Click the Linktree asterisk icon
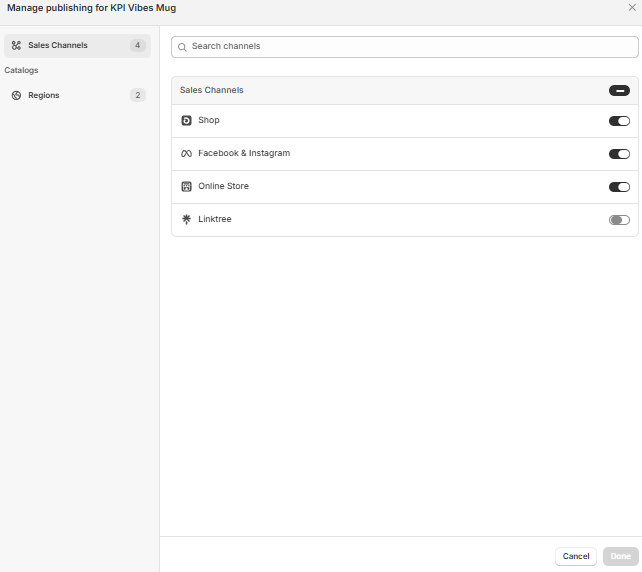The height and width of the screenshot is (572, 642). 186,219
